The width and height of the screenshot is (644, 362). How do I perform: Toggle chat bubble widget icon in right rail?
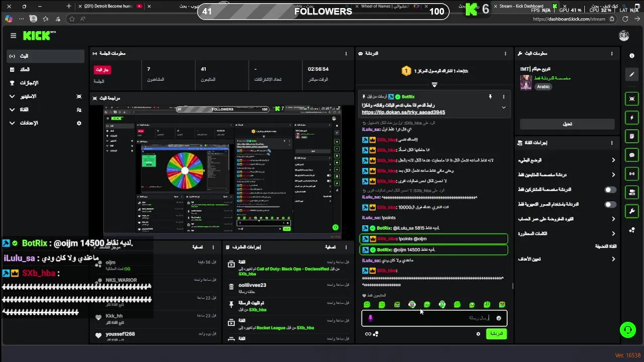[x=632, y=155]
